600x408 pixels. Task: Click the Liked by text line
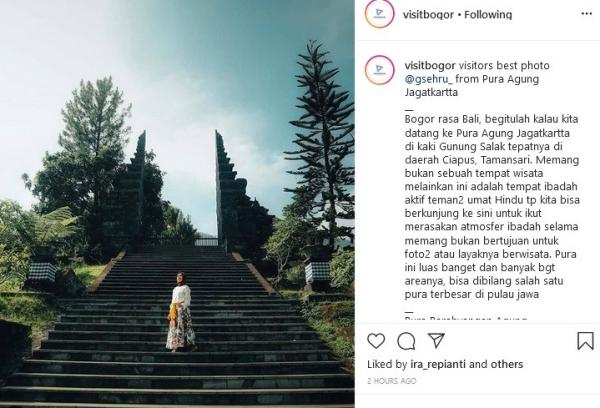tap(445, 364)
